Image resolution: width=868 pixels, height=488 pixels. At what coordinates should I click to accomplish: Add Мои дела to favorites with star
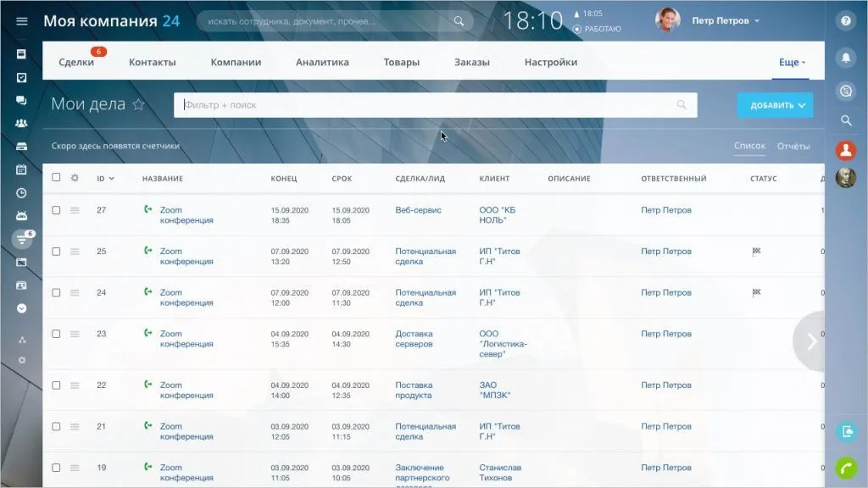[x=139, y=105]
